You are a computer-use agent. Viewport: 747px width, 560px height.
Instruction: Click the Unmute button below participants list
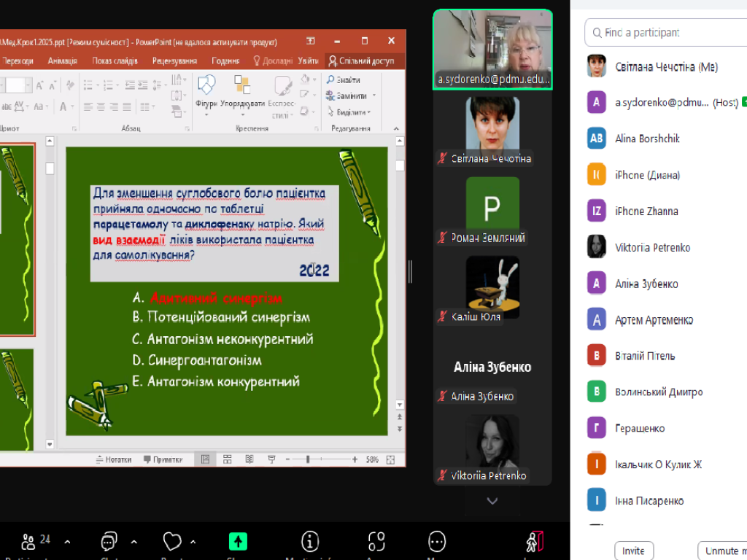722,551
